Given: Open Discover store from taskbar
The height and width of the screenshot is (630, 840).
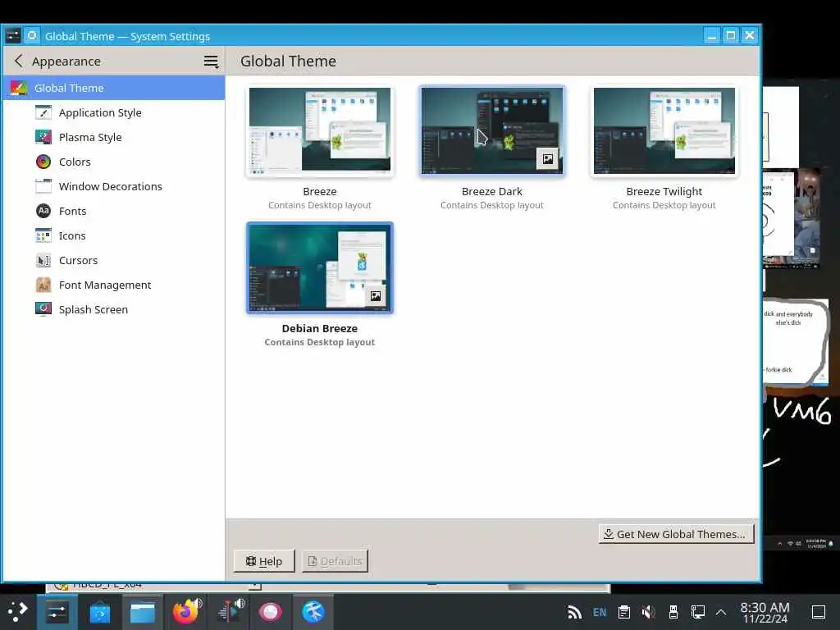Looking at the screenshot, I should click(99, 612).
